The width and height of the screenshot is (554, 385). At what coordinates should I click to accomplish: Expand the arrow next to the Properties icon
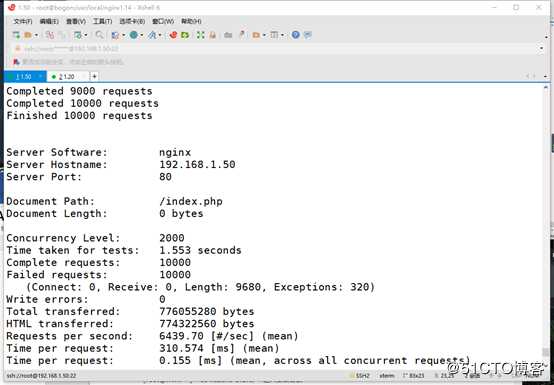pyautogui.click(x=85, y=35)
